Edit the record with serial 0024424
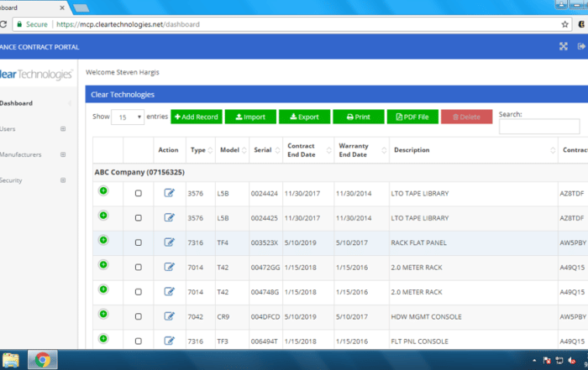588x370 pixels. [x=169, y=193]
